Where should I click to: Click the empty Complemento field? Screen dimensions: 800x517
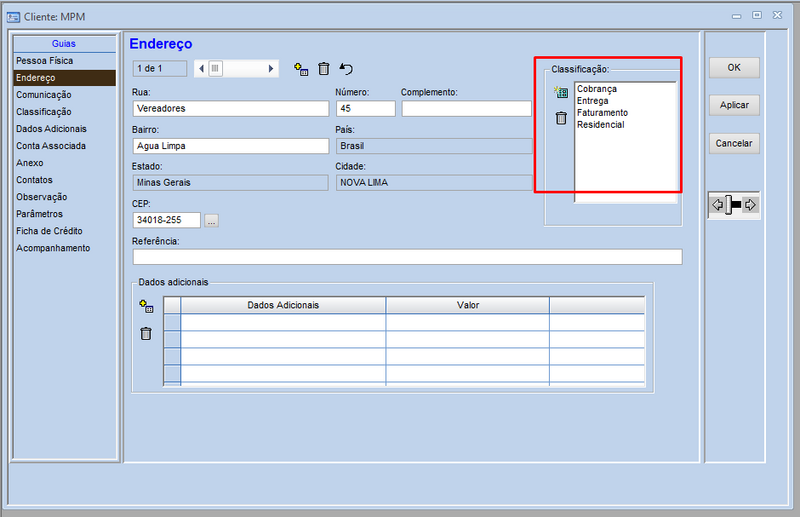coord(466,109)
